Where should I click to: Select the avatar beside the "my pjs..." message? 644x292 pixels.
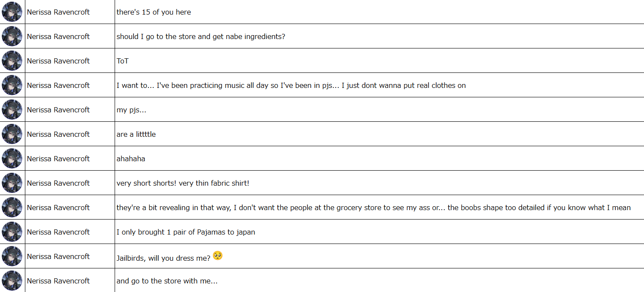pyautogui.click(x=12, y=110)
